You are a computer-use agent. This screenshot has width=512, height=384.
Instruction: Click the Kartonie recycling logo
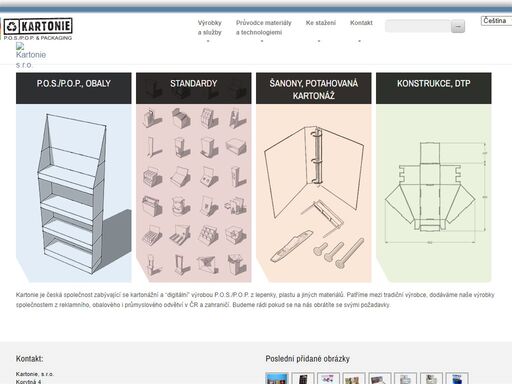[x=38, y=29]
